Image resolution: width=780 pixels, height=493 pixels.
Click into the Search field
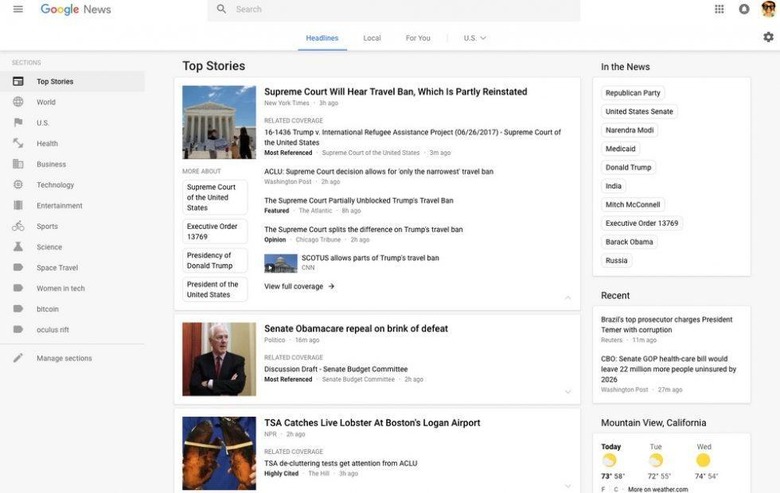click(393, 9)
